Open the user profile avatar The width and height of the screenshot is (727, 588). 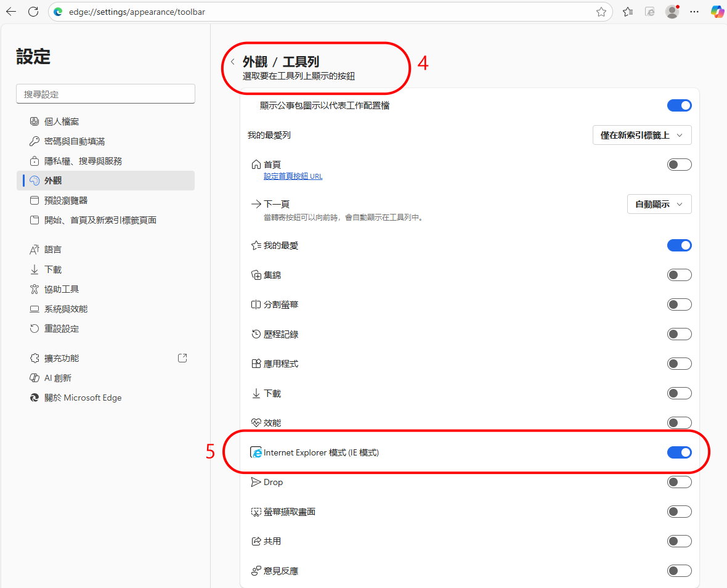click(x=672, y=12)
